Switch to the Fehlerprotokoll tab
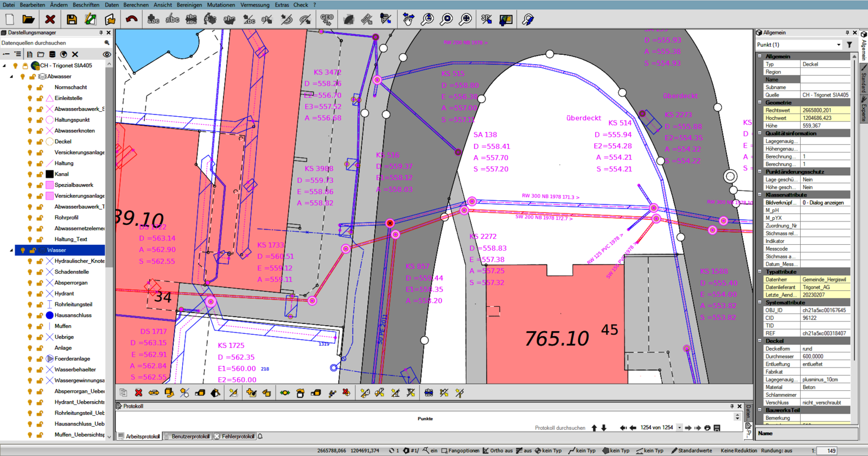The image size is (868, 456). pos(238,436)
